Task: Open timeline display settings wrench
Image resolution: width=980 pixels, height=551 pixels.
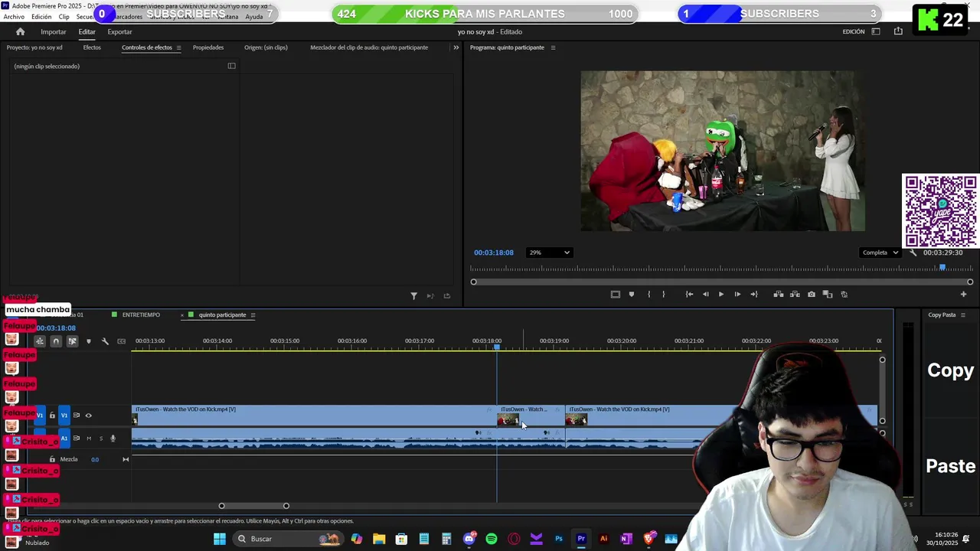Action: click(105, 341)
